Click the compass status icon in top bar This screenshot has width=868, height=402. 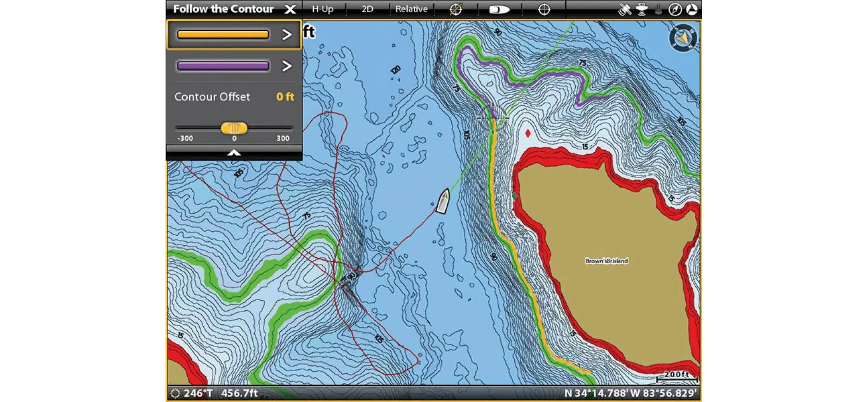(x=675, y=9)
